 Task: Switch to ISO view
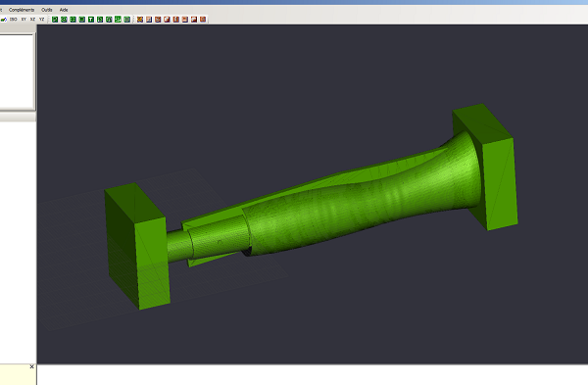click(x=14, y=20)
